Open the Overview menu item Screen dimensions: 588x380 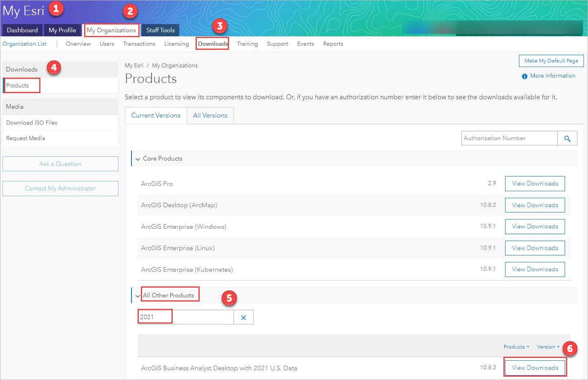(x=78, y=44)
